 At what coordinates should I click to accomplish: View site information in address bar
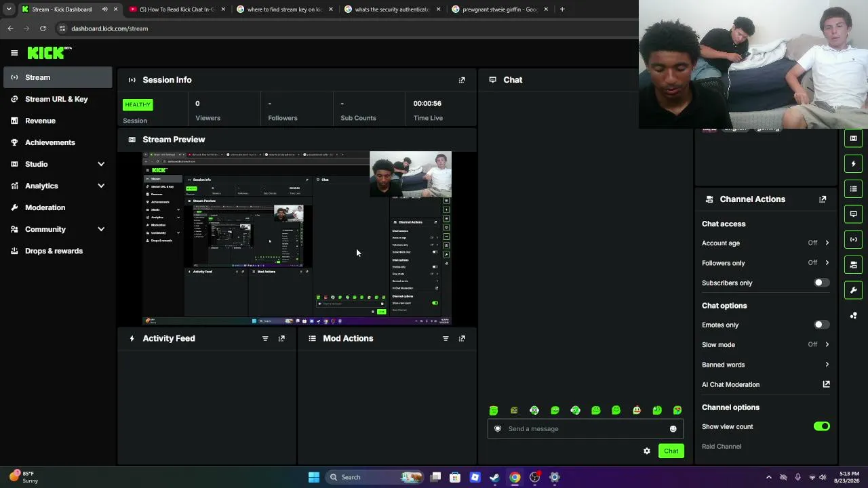(62, 28)
